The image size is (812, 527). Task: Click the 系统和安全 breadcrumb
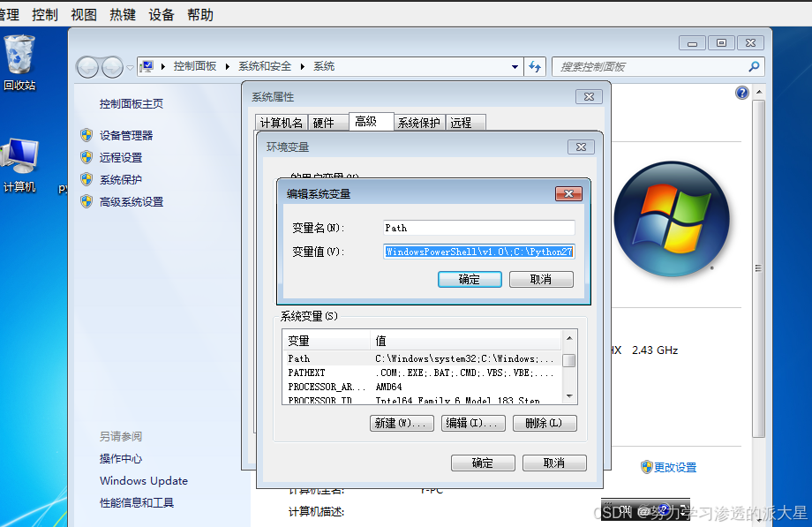click(265, 66)
